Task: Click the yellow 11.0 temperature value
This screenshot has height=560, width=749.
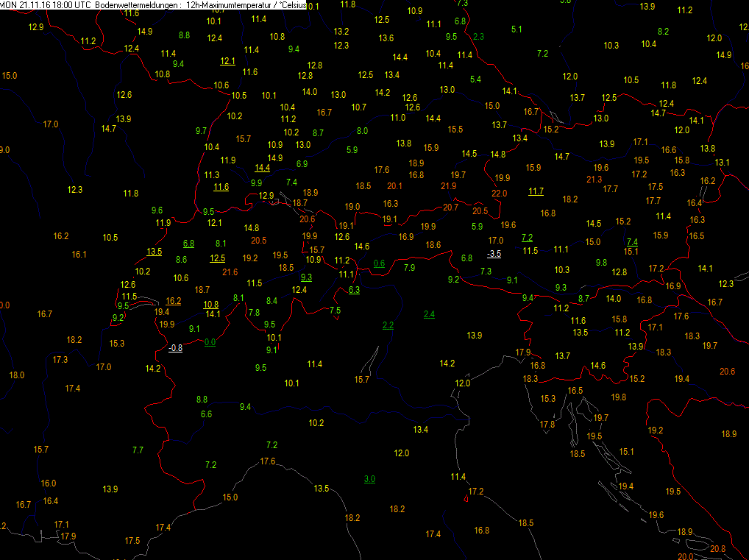Action: click(x=397, y=118)
